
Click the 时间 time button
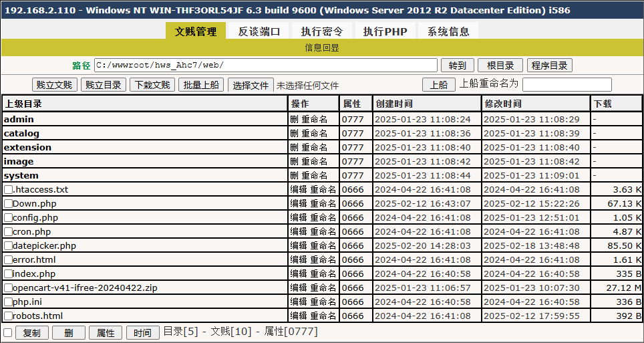pyautogui.click(x=142, y=333)
